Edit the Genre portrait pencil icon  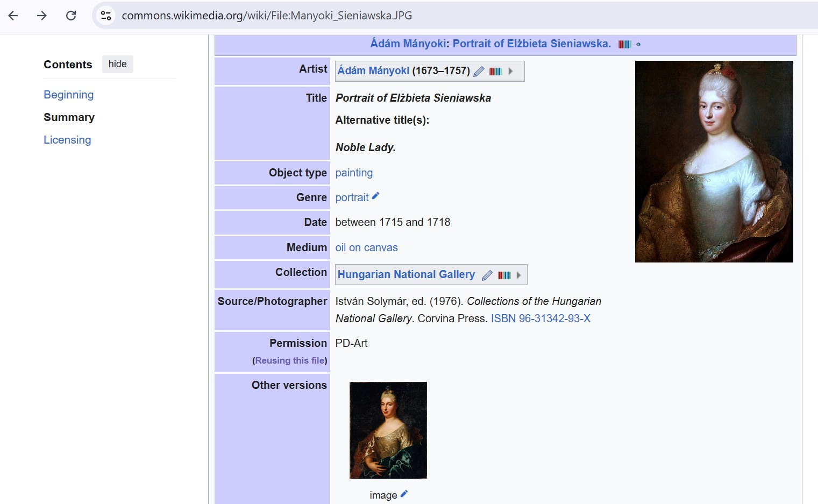[375, 196]
